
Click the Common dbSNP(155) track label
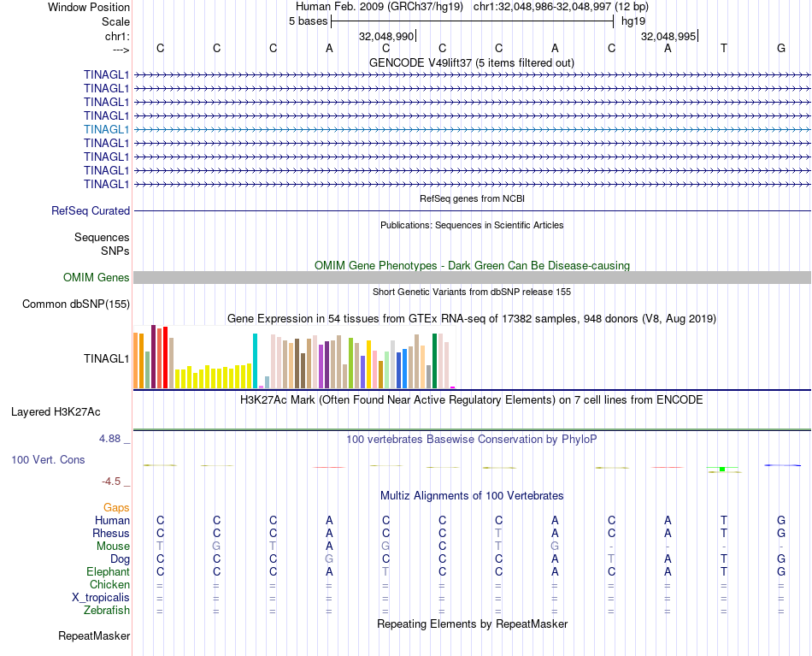(x=76, y=304)
